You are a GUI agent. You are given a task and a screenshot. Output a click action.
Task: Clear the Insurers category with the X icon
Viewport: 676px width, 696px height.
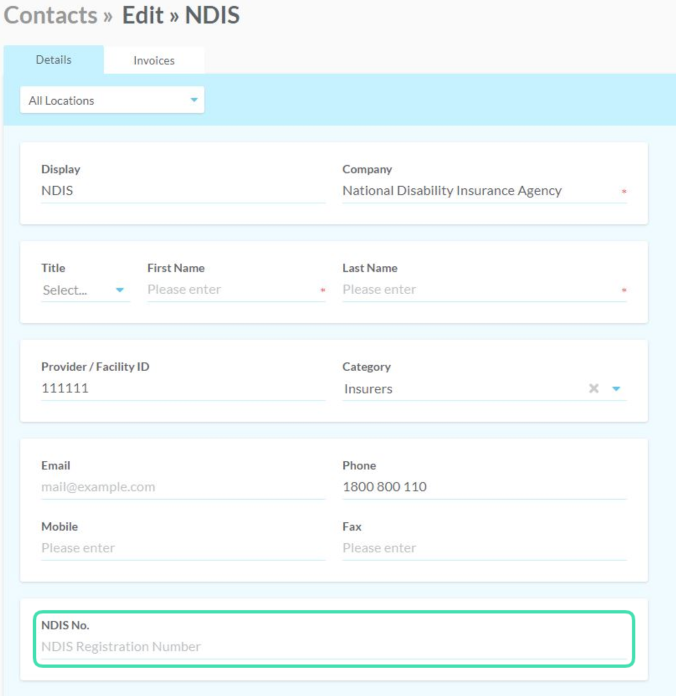(593, 389)
